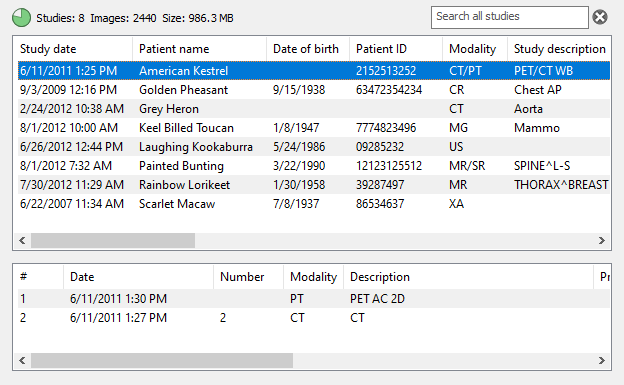Screen dimensions: 624x385
Task: Sort by the Patient name column header
Action: [x=199, y=49]
